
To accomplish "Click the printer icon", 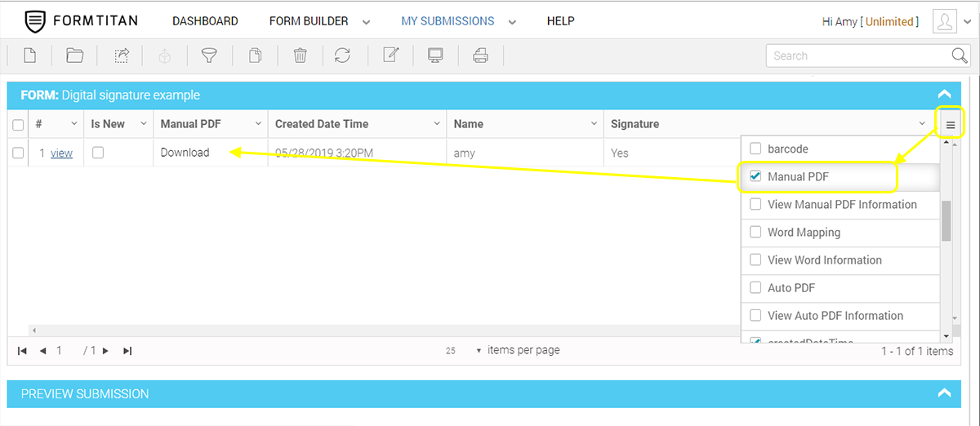I will 480,55.
